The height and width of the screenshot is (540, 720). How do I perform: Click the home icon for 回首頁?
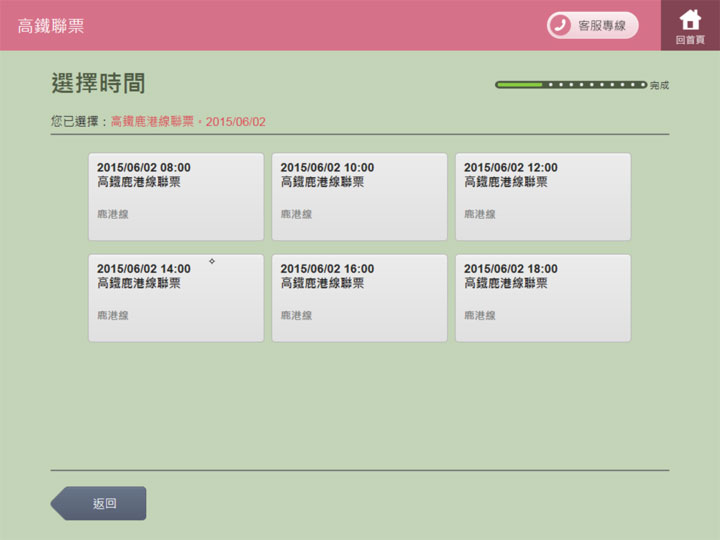pyautogui.click(x=690, y=19)
